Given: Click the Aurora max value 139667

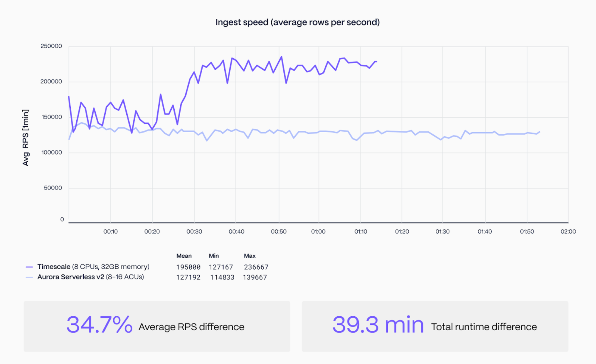Looking at the screenshot, I should [x=255, y=277].
